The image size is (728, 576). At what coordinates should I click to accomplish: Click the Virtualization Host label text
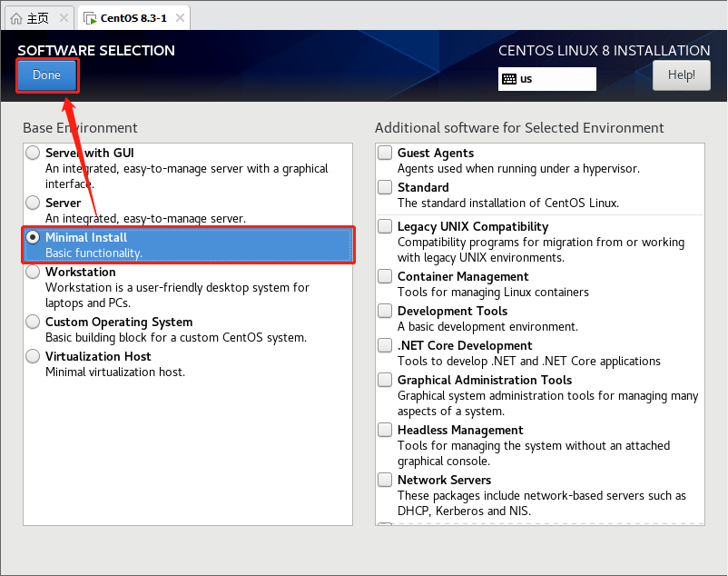click(98, 356)
